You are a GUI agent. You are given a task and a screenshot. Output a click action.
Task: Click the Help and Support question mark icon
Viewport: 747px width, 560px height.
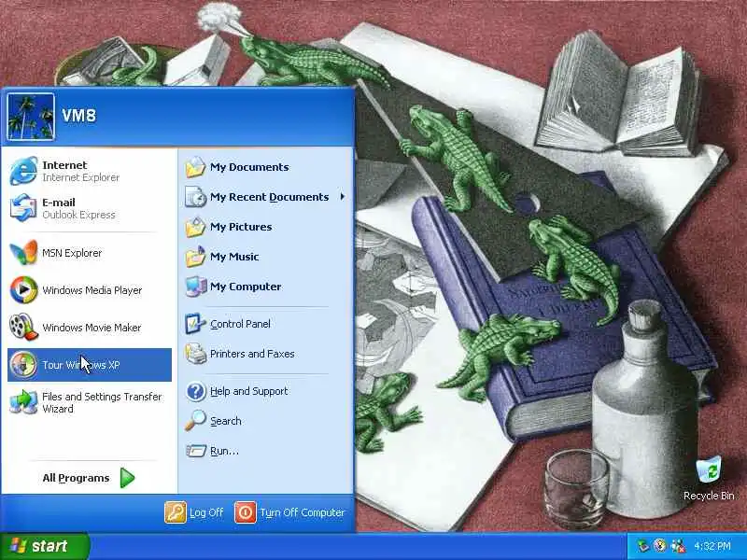pos(195,391)
